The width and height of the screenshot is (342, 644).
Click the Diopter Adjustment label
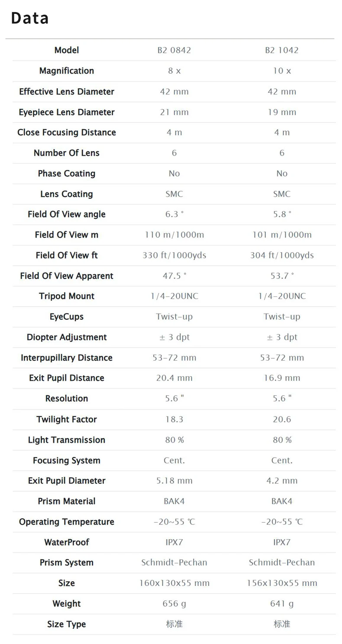(67, 337)
